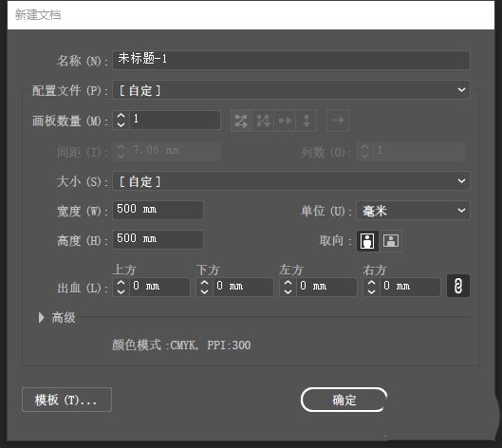The height and width of the screenshot is (448, 502).
Task: Click the 画板数量 artboard count field
Action: (x=175, y=121)
